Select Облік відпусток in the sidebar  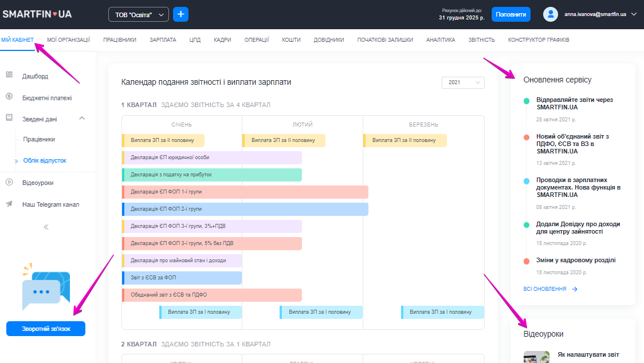point(45,161)
